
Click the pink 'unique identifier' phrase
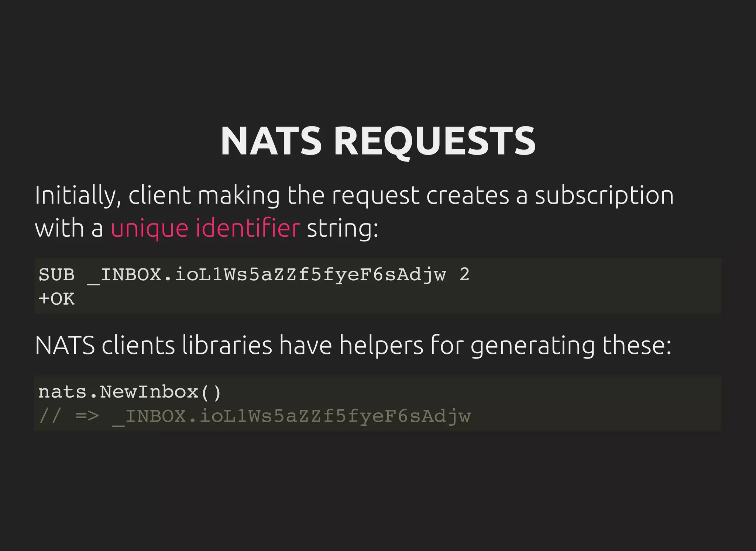[x=205, y=228]
